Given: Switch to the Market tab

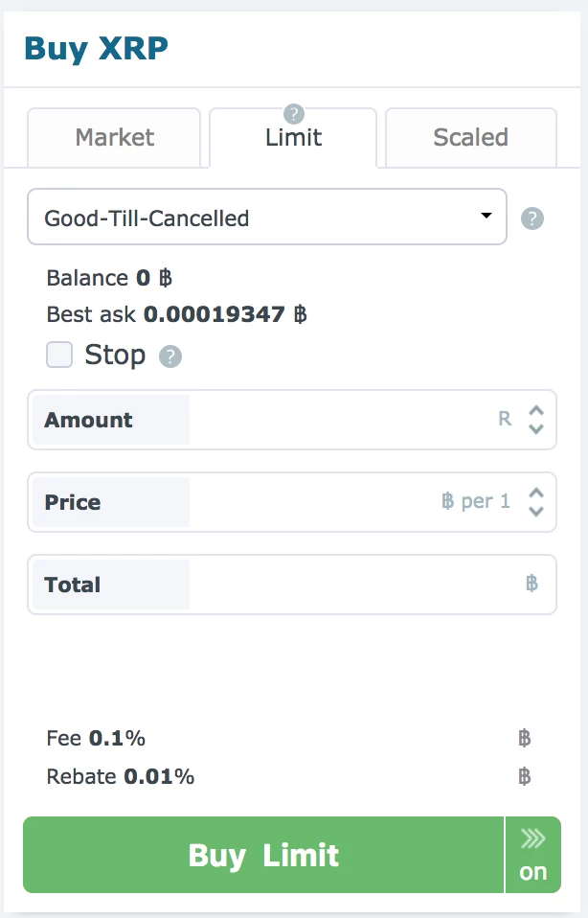Looking at the screenshot, I should [x=114, y=138].
